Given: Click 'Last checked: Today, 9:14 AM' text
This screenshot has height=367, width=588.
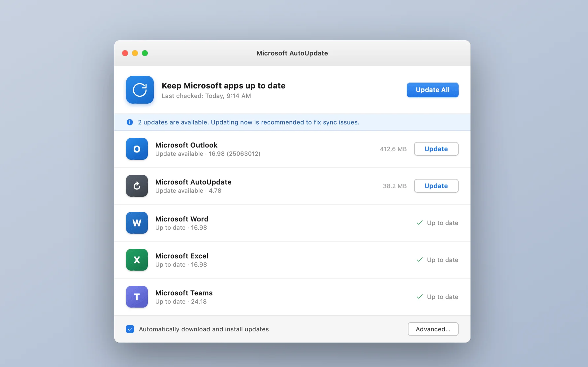Looking at the screenshot, I should click(206, 96).
